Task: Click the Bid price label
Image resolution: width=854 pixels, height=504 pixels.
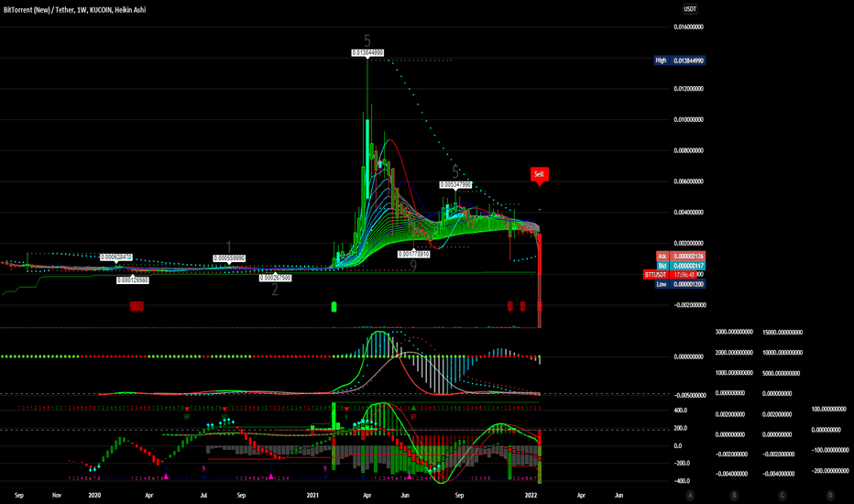Action: click(680, 266)
